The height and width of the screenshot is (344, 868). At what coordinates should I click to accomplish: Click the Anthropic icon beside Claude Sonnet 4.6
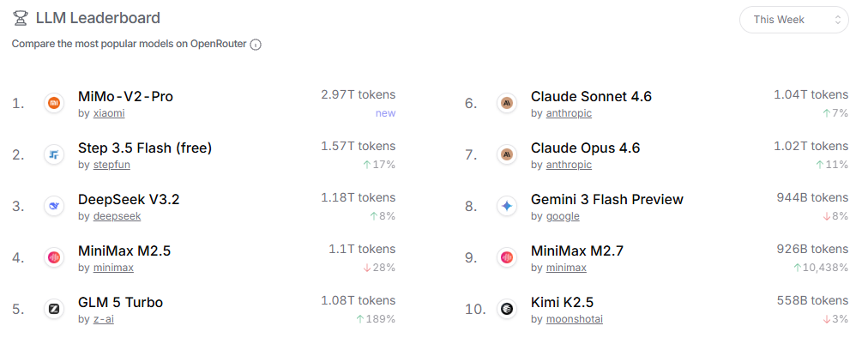coord(507,104)
